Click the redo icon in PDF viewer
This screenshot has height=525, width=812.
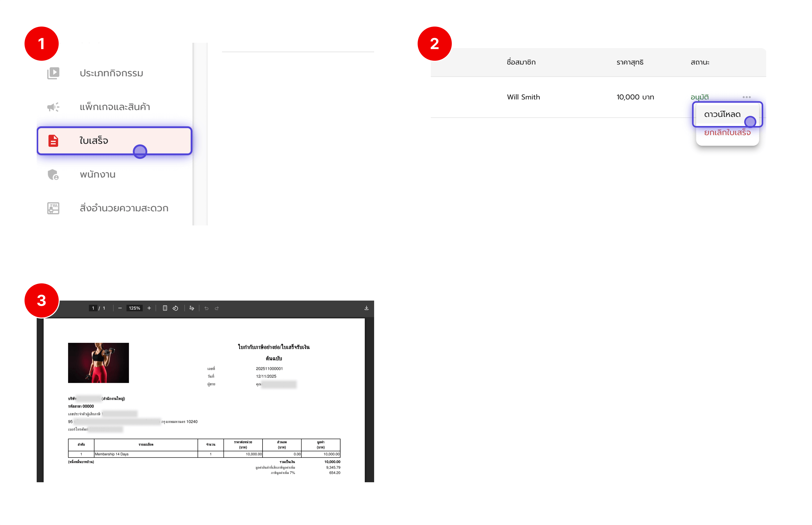click(x=217, y=308)
